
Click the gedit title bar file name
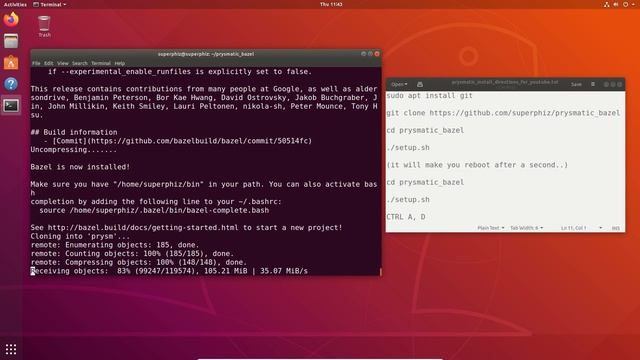504,82
